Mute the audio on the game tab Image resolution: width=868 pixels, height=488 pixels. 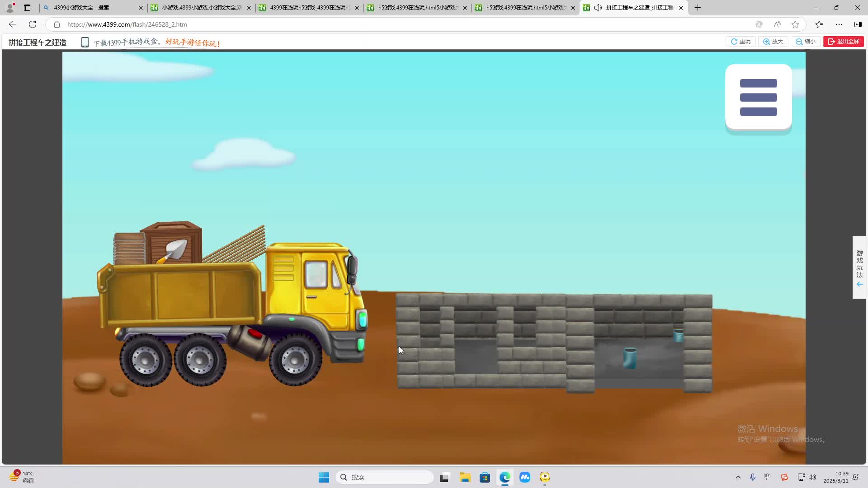tap(598, 8)
